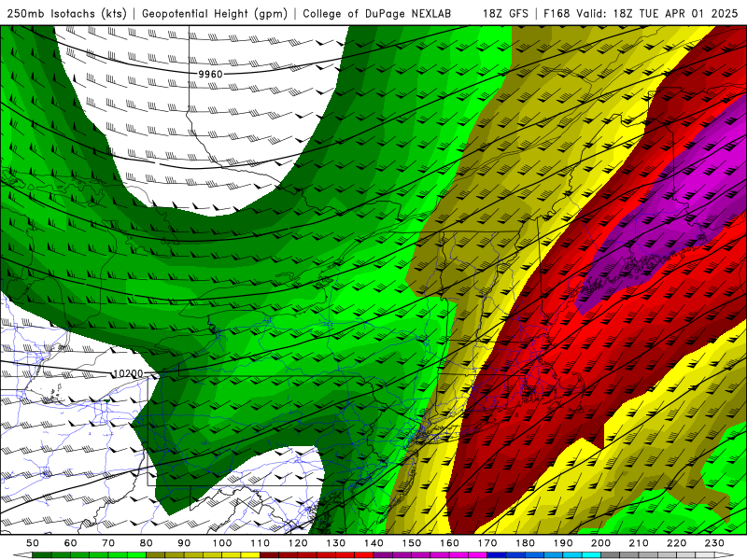This screenshot has height=560, width=747.
Task: Click the '210' value on the color scale
Action: [x=639, y=543]
